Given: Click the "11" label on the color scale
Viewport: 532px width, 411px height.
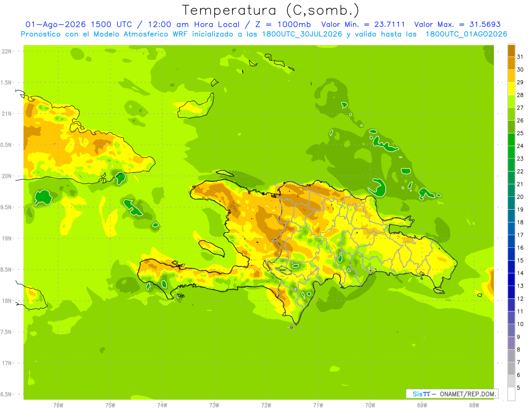Looking at the screenshot, I should [520, 311].
